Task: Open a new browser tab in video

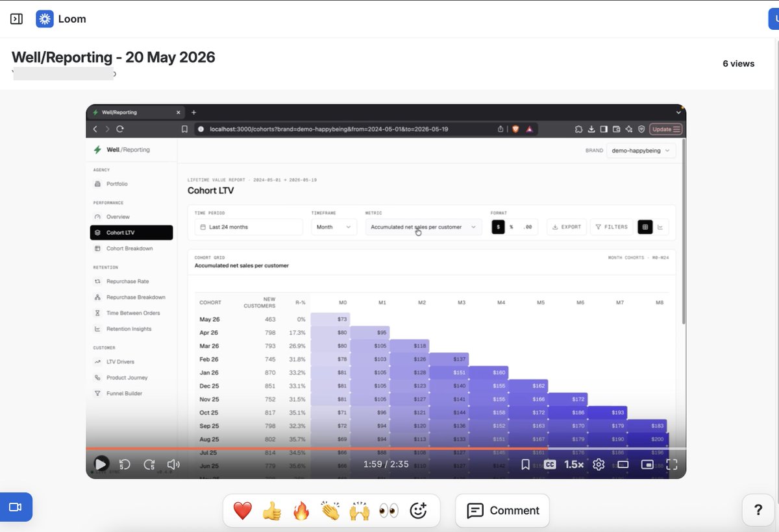Action: [193, 112]
